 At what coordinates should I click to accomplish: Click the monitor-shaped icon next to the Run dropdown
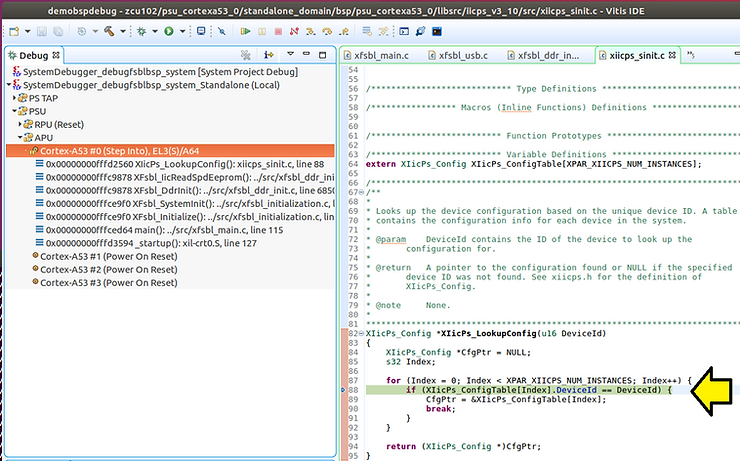coord(201,31)
